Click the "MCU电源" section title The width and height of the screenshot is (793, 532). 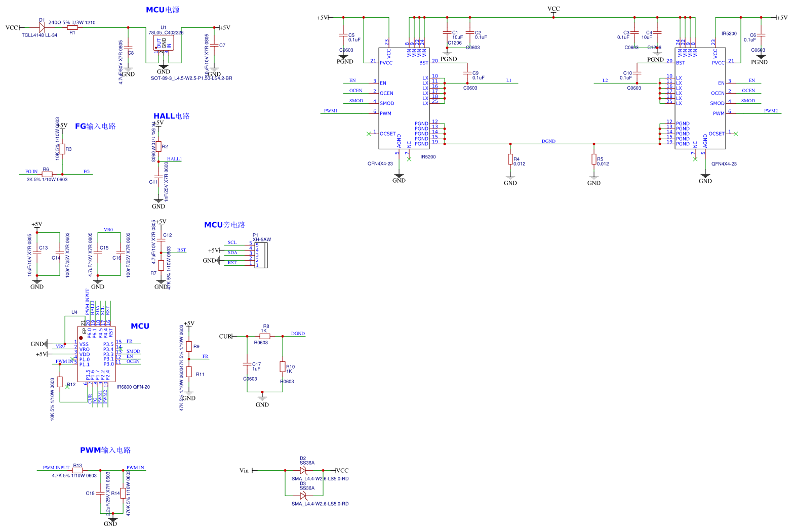click(x=163, y=10)
